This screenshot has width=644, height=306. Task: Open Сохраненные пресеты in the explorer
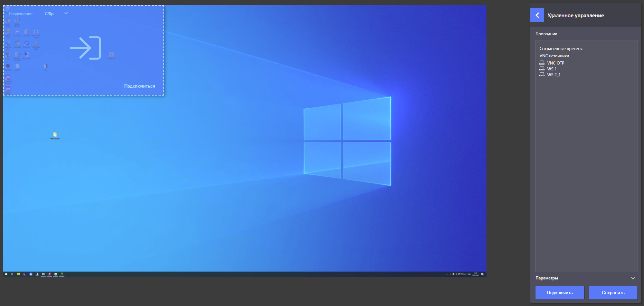[x=561, y=49]
